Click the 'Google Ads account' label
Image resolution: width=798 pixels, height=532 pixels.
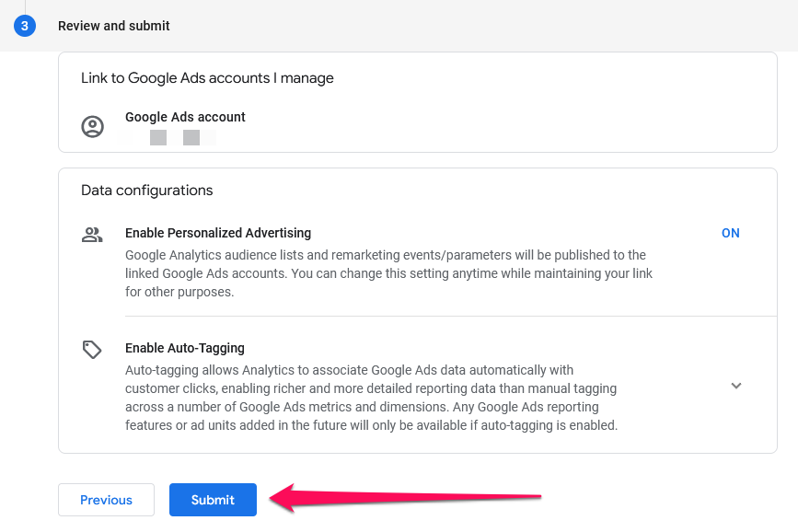(x=185, y=117)
